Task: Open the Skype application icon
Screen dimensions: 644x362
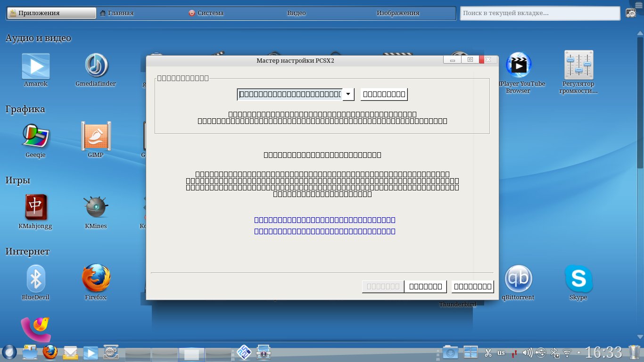Action: (x=578, y=279)
